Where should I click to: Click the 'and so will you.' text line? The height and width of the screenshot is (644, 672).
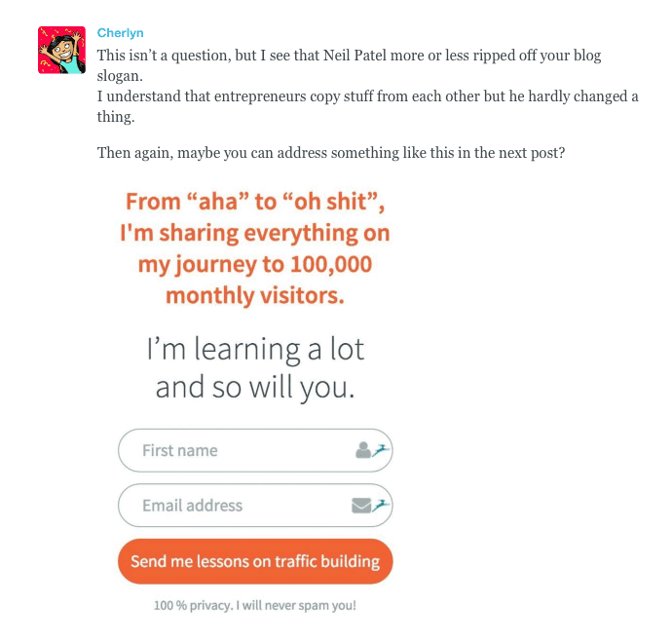(255, 387)
